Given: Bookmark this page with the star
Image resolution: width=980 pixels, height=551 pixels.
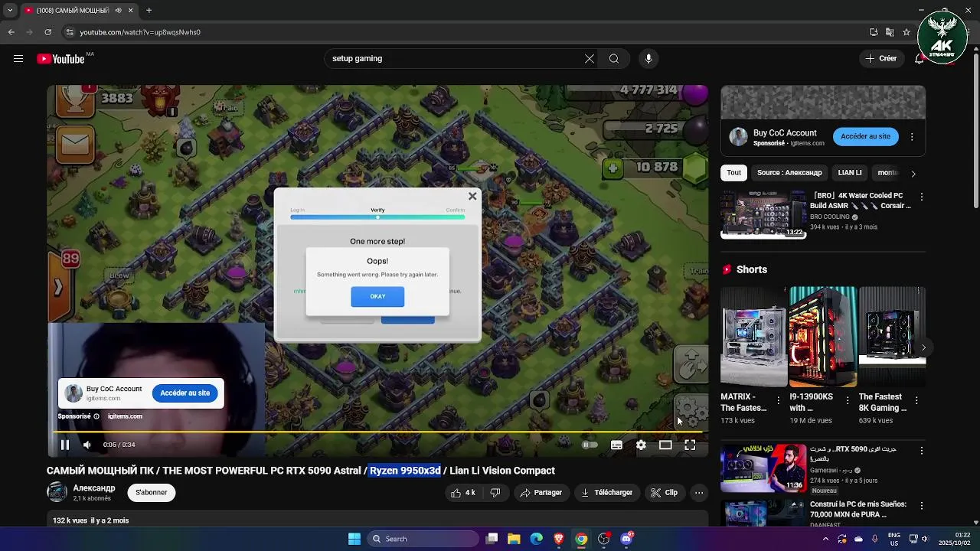Looking at the screenshot, I should (x=906, y=32).
